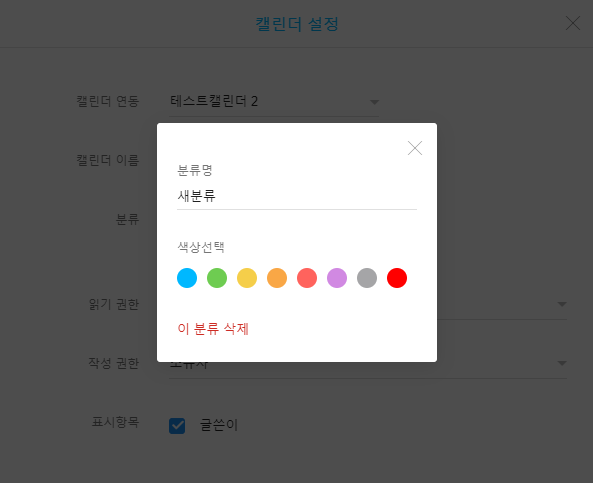The height and width of the screenshot is (483, 593).
Task: Select the gray color circle
Action: (367, 278)
